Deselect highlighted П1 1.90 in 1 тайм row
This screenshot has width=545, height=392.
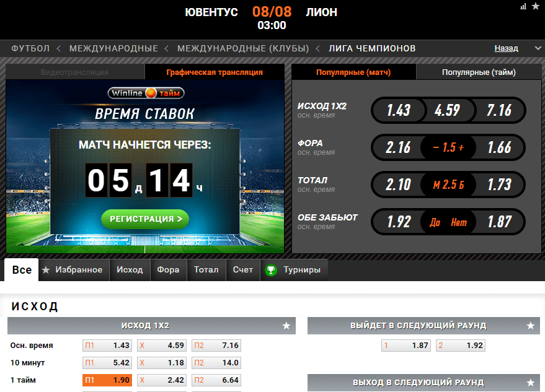point(107,380)
